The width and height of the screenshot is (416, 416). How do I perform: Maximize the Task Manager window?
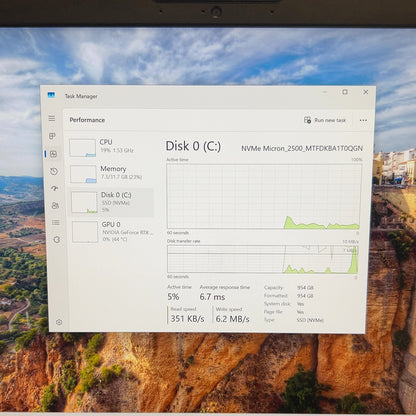click(345, 92)
